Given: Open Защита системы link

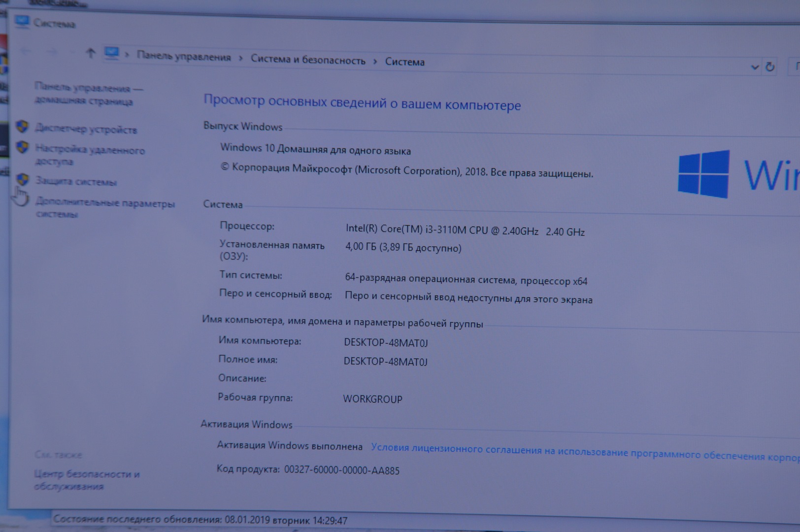Looking at the screenshot, I should 76,182.
